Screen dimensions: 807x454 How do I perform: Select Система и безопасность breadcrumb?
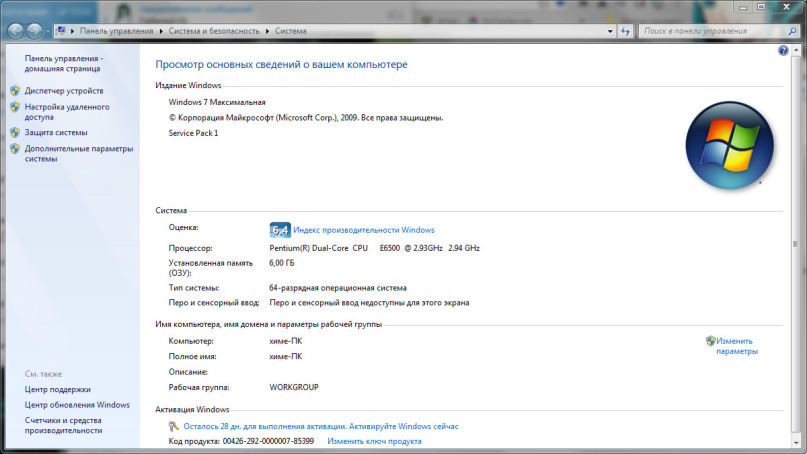tap(214, 31)
